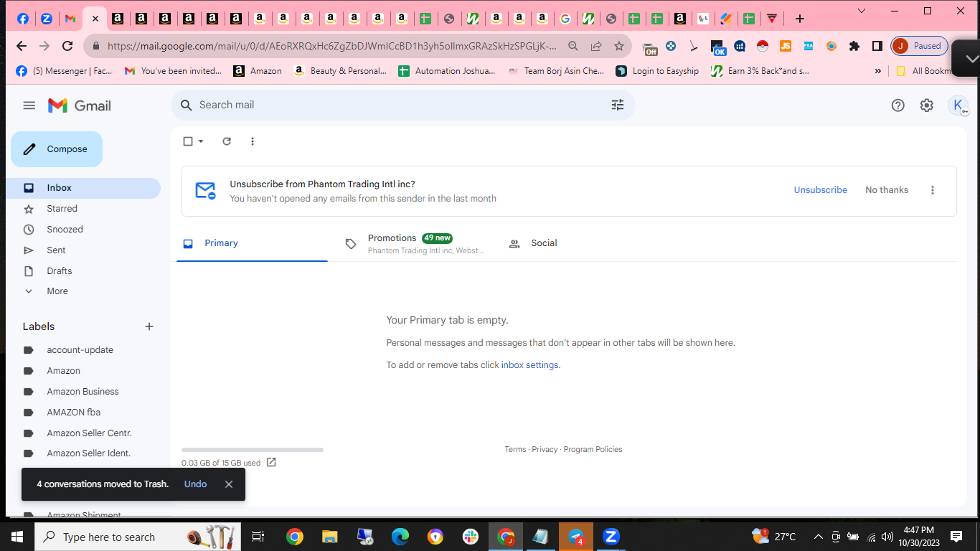Screen dimensions: 980x551
Task: Open Slack from the taskbar
Action: 471,537
